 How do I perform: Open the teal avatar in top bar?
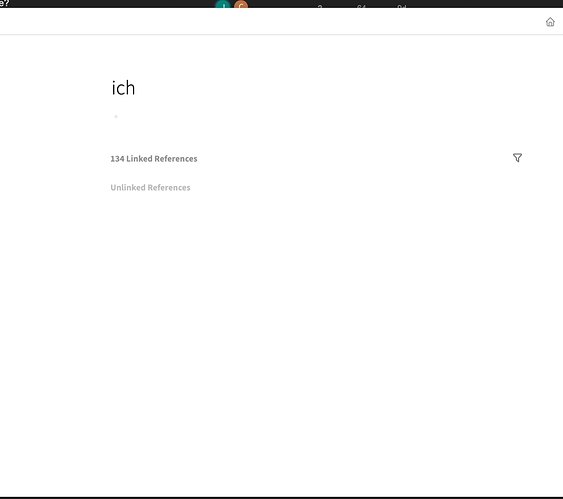pos(223,5)
